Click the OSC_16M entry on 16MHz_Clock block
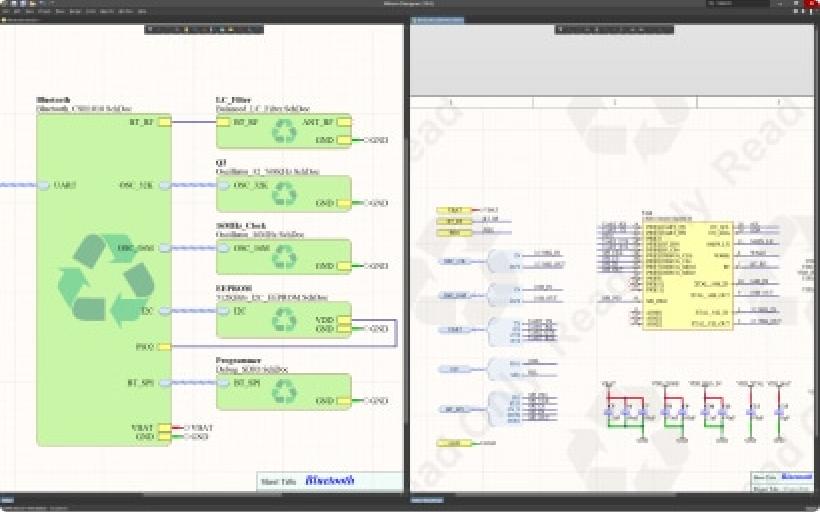The image size is (820, 512). coord(223,248)
